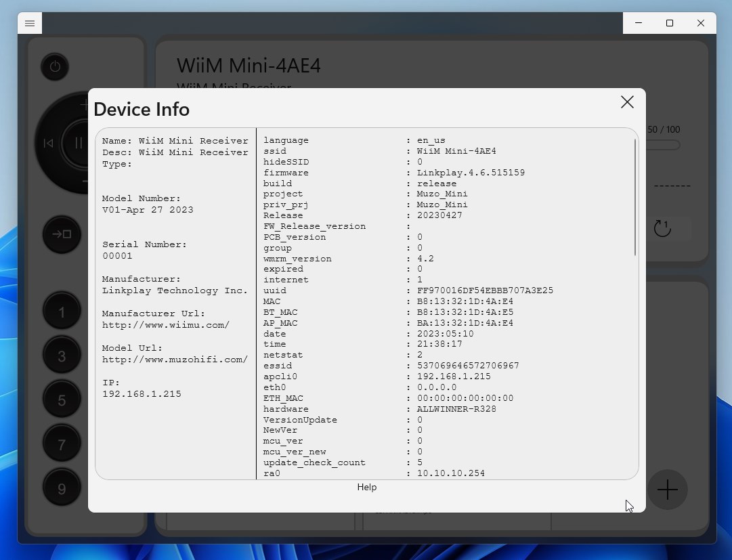Maximize the application window
732x560 pixels.
tap(670, 23)
